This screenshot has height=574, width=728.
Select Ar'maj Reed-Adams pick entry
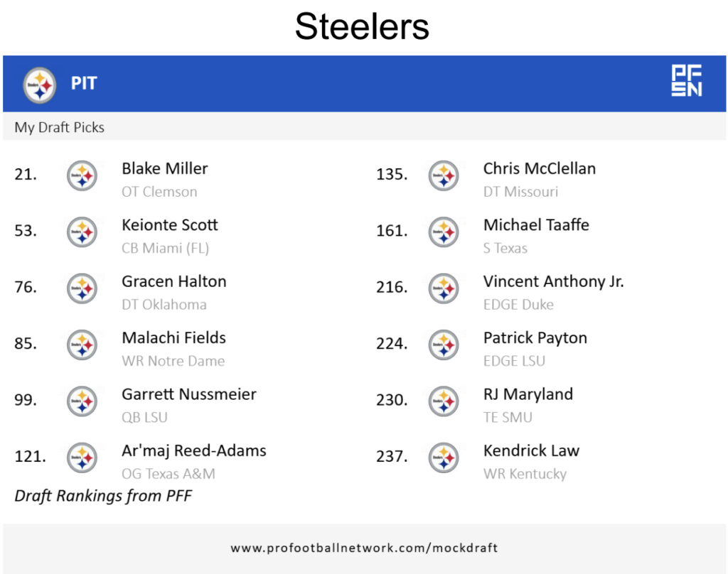click(193, 451)
